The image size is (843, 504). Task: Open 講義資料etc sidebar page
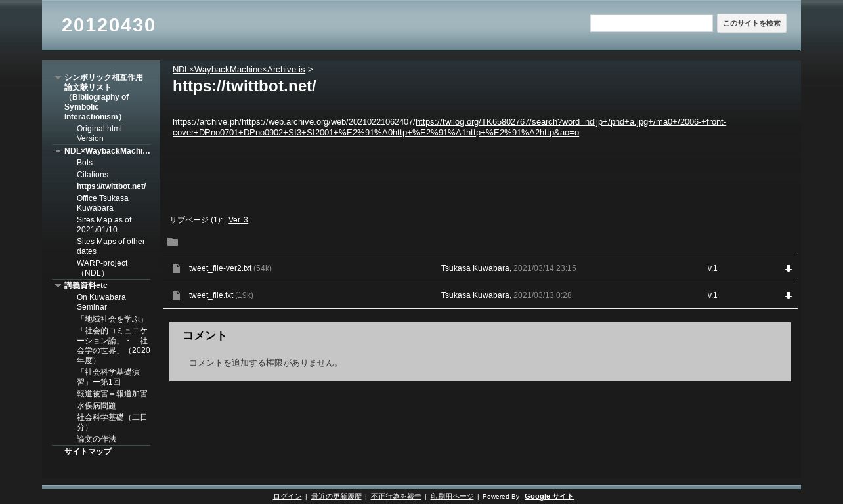click(x=86, y=285)
